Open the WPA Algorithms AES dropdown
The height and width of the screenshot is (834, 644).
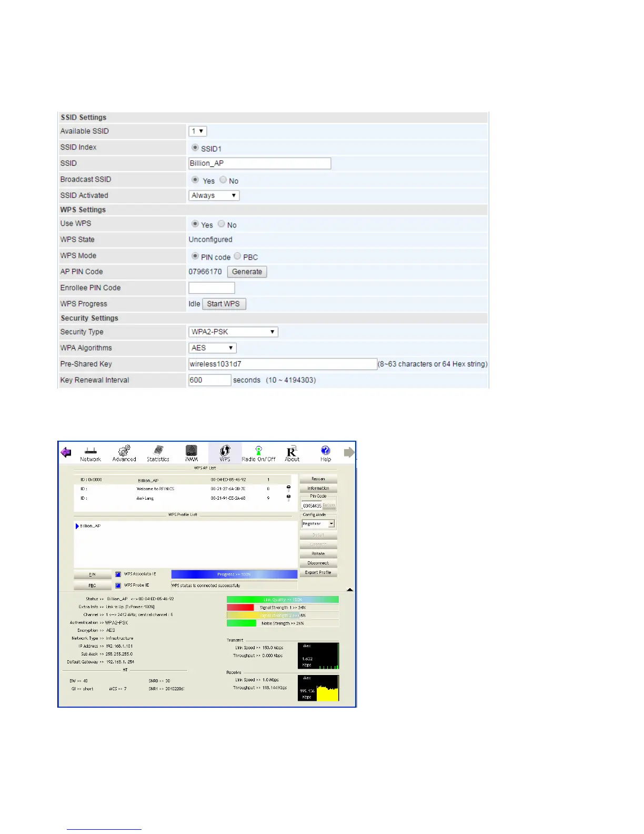click(213, 348)
